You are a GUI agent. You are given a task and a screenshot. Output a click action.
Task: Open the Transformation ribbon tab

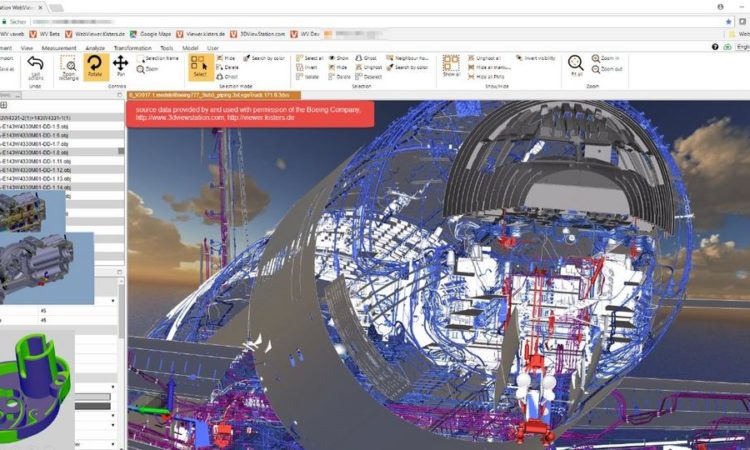coord(132,48)
